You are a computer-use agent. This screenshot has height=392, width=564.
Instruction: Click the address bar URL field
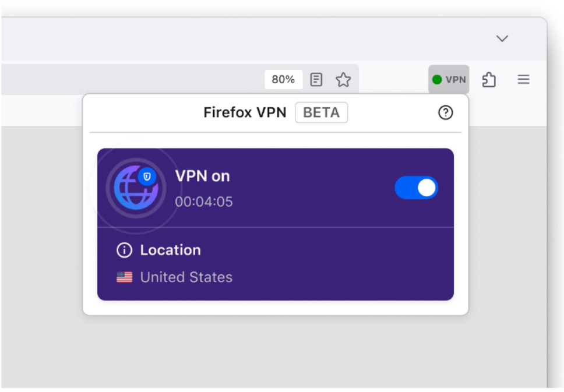pyautogui.click(x=128, y=80)
